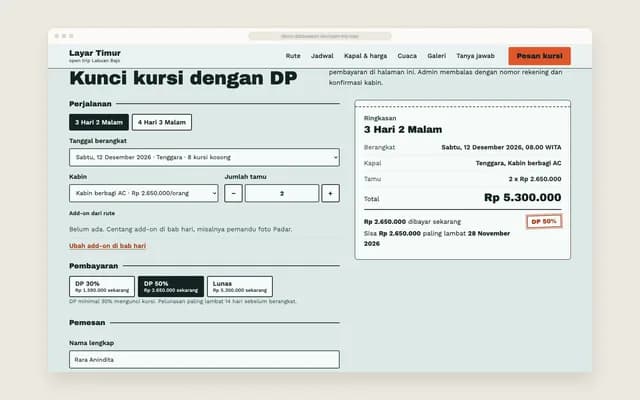Open Kapal & harga page
Viewport: 640px width, 400px height.
coord(365,56)
